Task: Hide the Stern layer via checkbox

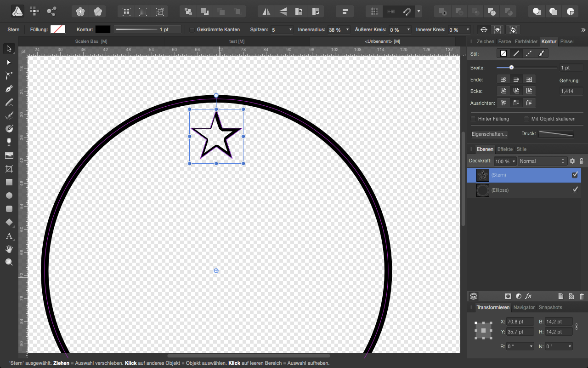Action: click(x=575, y=175)
